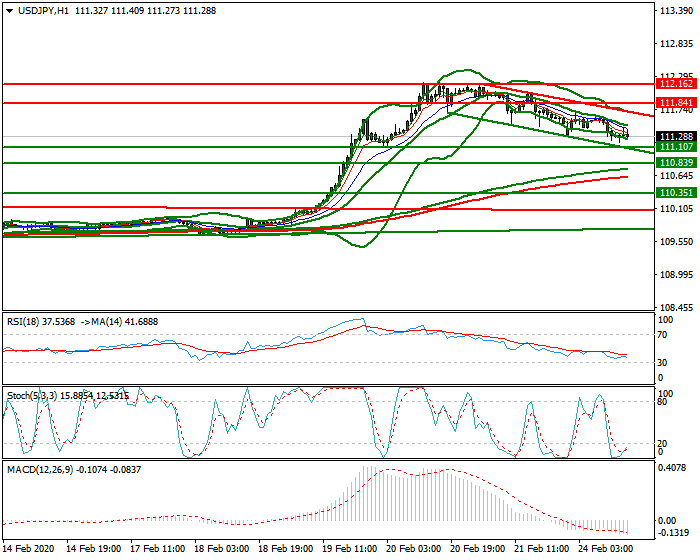Click the 14 Feb 2020 time label
The height and width of the screenshot is (560, 700).
tap(29, 548)
